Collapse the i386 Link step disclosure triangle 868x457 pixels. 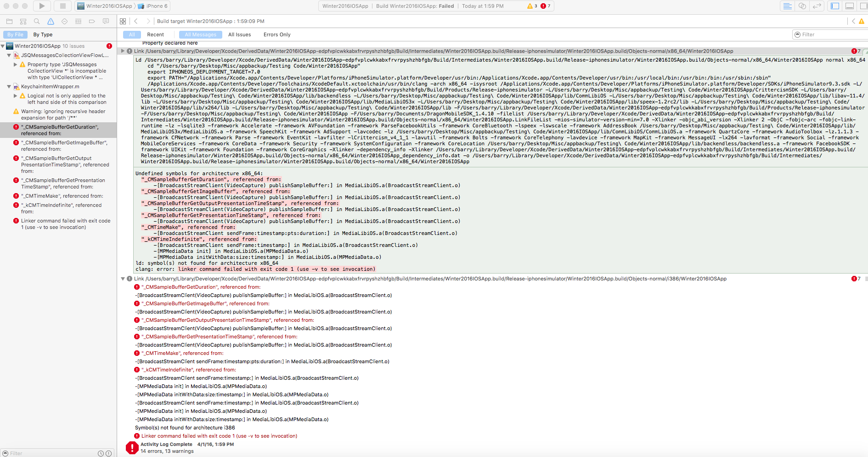click(123, 279)
